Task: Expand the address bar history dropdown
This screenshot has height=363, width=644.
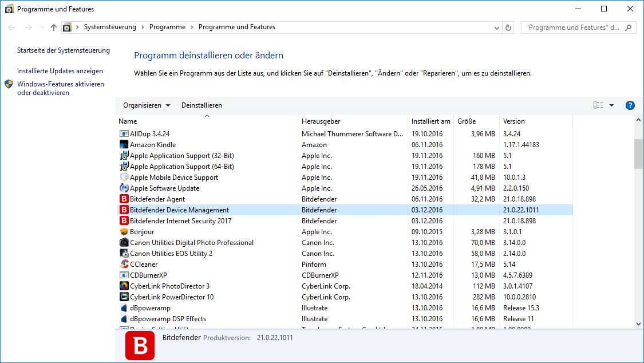Action: coord(496,27)
